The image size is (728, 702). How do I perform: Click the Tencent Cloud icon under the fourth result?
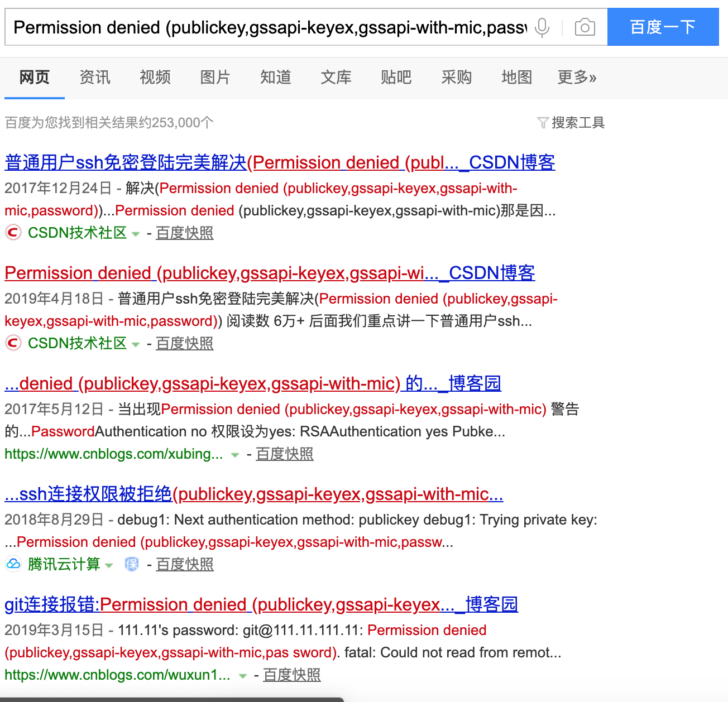click(x=13, y=564)
